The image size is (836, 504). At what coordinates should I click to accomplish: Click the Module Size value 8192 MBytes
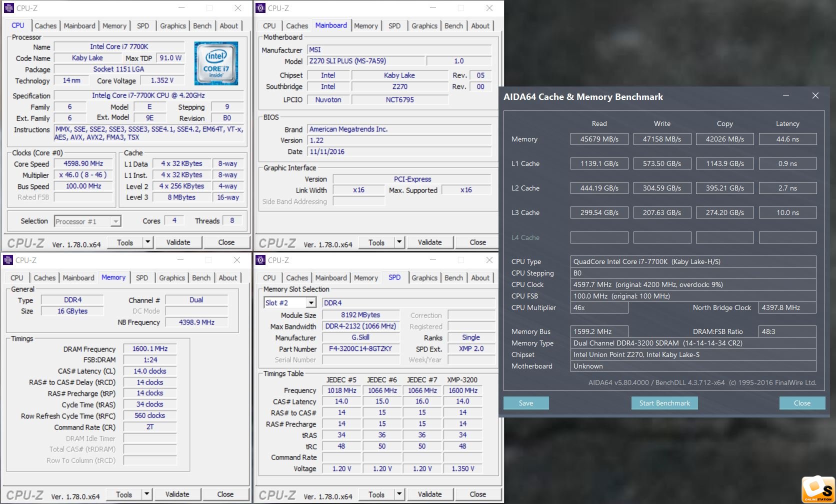pos(360,315)
